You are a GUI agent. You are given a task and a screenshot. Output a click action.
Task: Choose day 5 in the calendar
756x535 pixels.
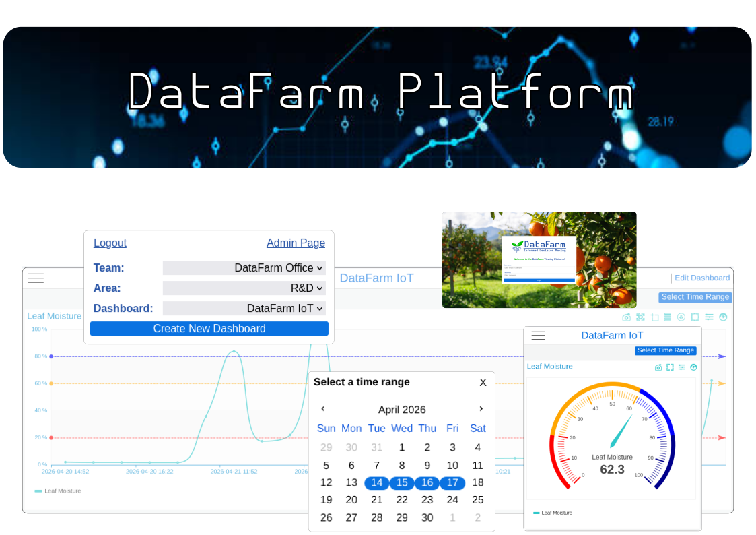tap(327, 466)
